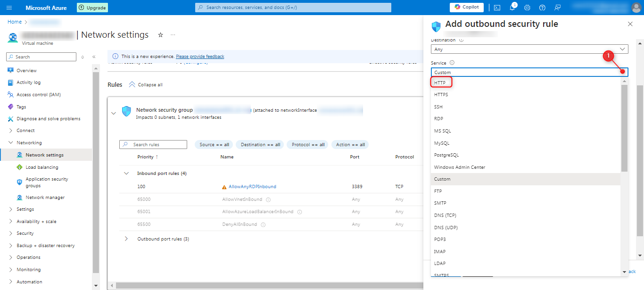Open the Azure portal hamburger menu
Screen dimensions: 644x290
[9, 8]
